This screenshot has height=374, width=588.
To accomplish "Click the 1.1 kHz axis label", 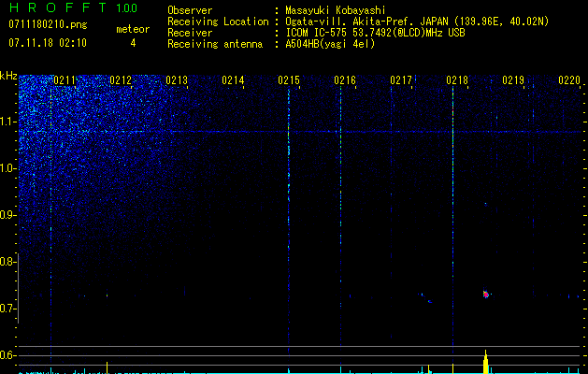I will 7,122.
